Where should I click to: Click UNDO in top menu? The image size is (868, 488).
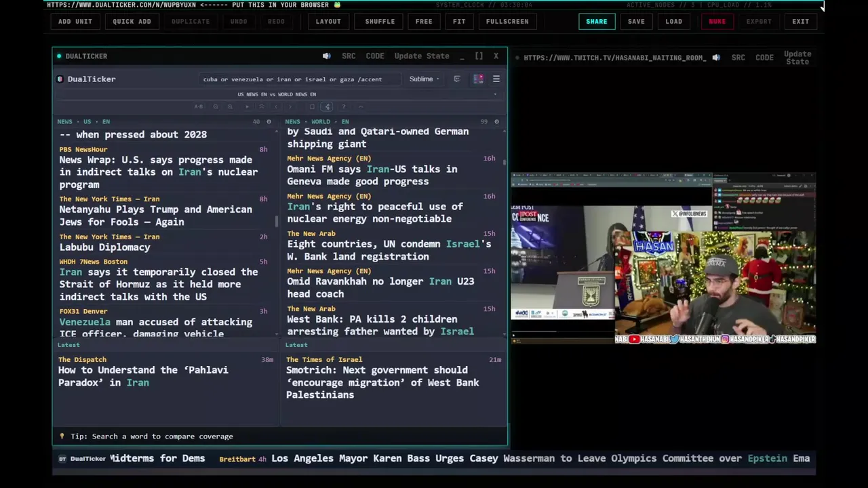pos(239,22)
